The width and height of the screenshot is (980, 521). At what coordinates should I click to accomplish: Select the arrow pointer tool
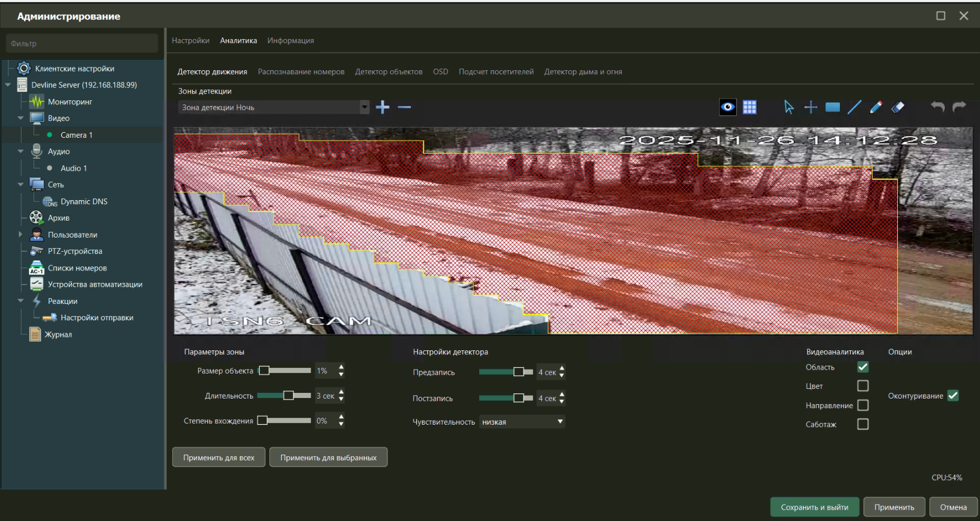click(789, 107)
